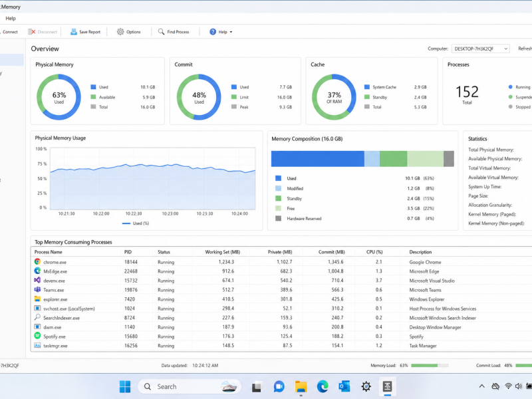Viewport: 532px width, 399px height.
Task: Click the memory app taskbar icon
Action: (x=388, y=386)
